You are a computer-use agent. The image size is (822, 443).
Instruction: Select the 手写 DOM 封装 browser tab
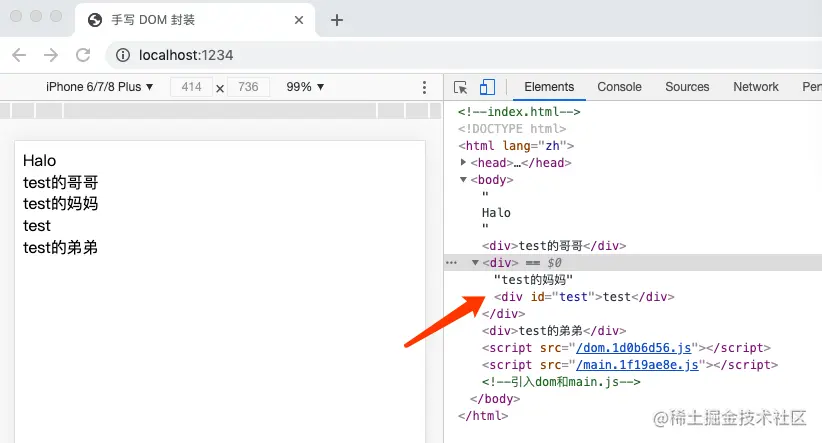point(195,20)
